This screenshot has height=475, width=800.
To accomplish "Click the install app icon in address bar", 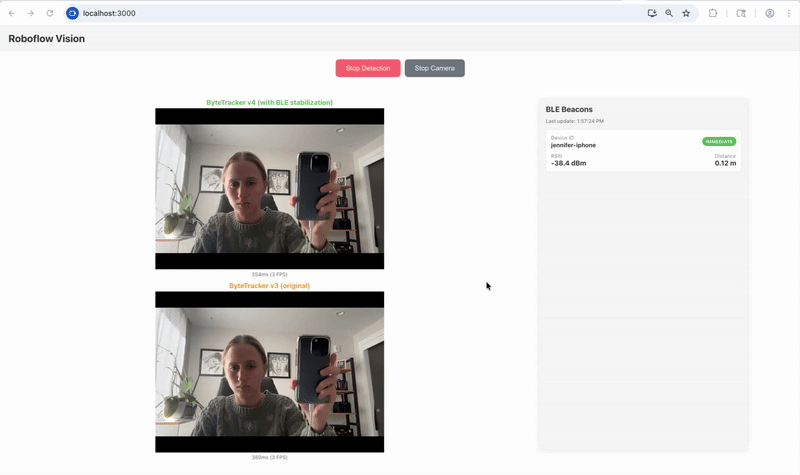I will coord(652,13).
